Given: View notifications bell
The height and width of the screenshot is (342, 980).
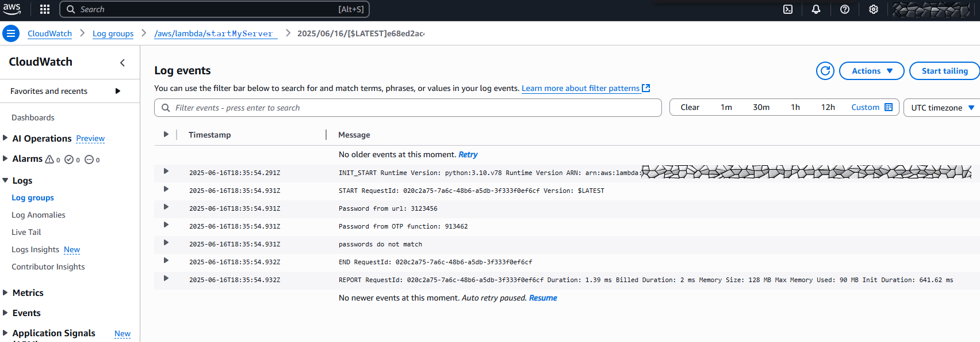Looking at the screenshot, I should tap(816, 9).
